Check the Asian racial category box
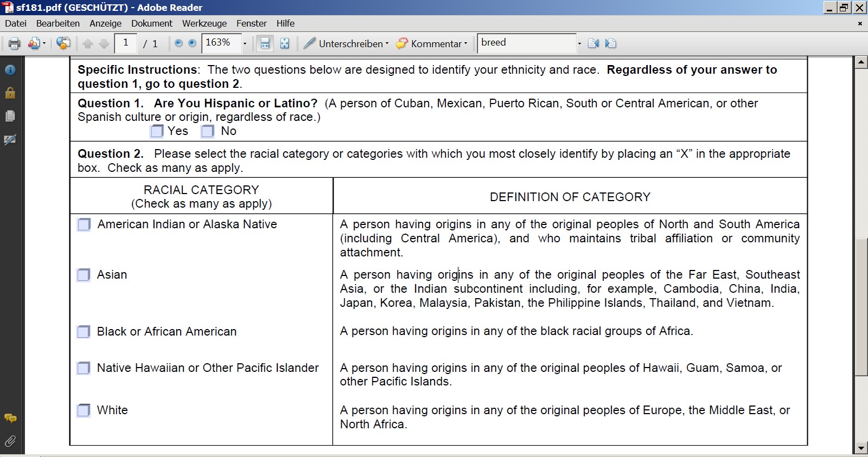Viewport: 868px width, 457px height. tap(84, 275)
